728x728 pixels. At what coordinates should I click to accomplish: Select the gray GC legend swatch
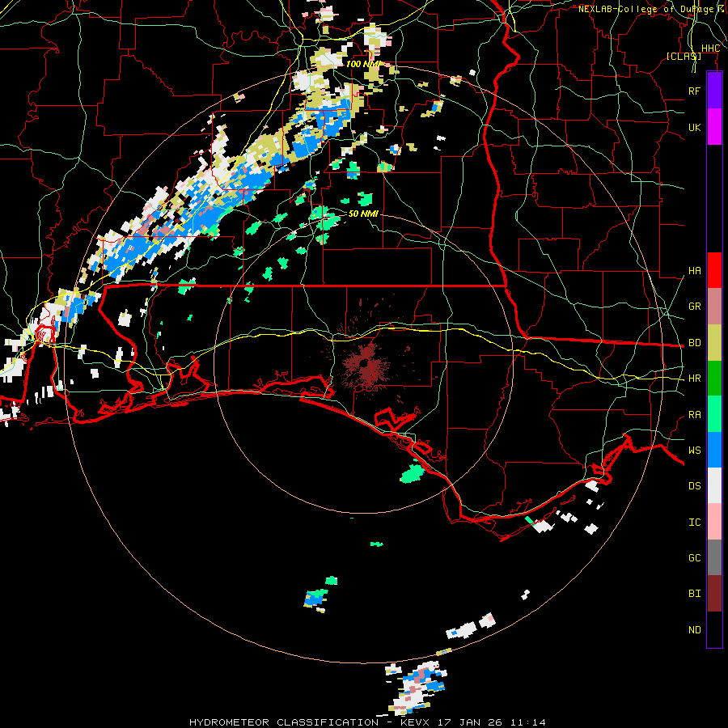tap(714, 557)
